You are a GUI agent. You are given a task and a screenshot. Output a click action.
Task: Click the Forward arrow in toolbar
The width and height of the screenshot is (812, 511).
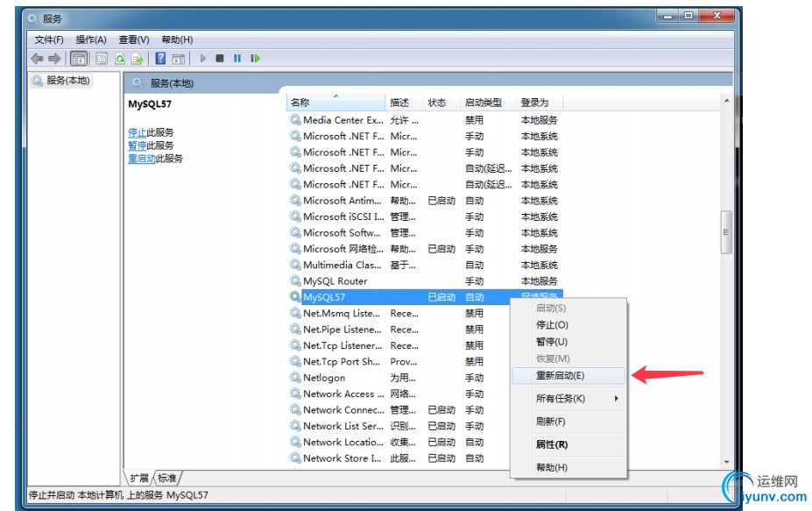click(53, 59)
